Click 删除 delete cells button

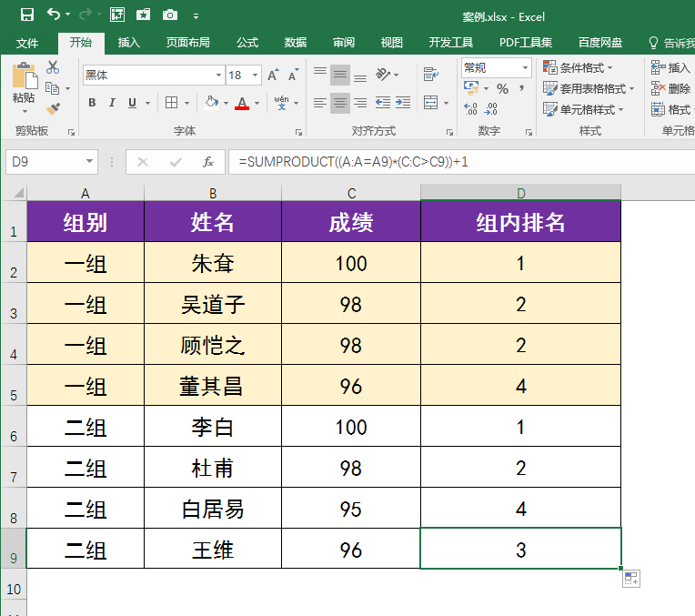pos(670,88)
